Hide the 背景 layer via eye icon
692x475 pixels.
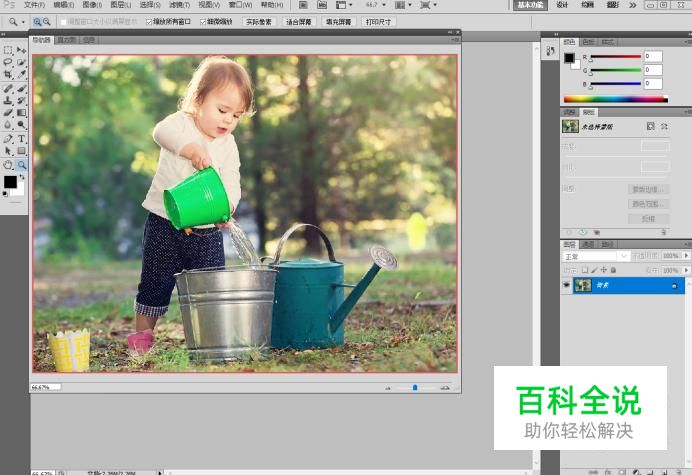566,285
